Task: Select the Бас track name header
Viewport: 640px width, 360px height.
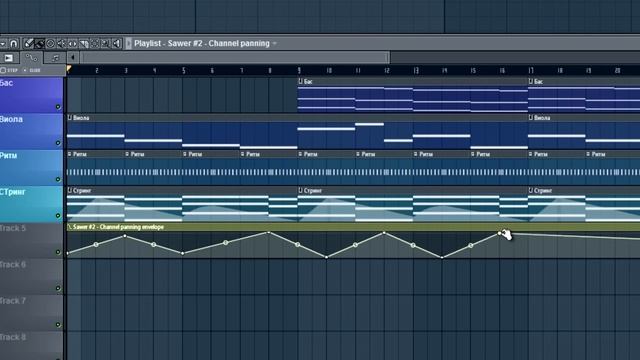Action: click(31, 95)
